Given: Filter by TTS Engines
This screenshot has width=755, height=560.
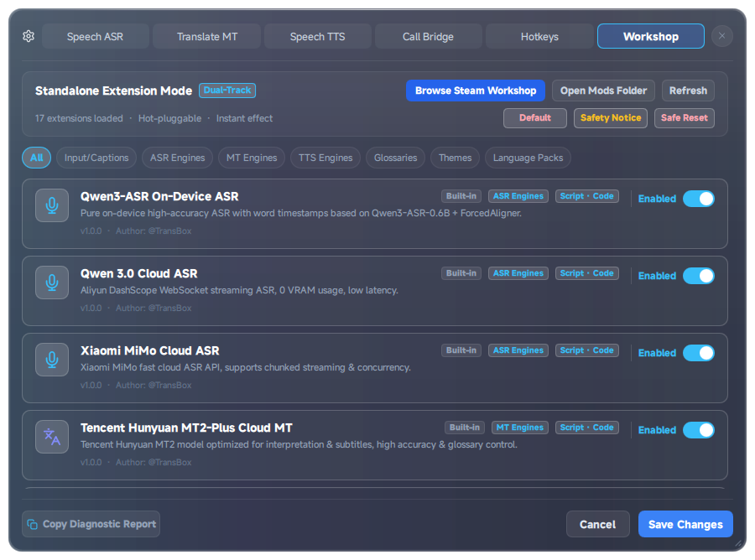Looking at the screenshot, I should point(325,158).
